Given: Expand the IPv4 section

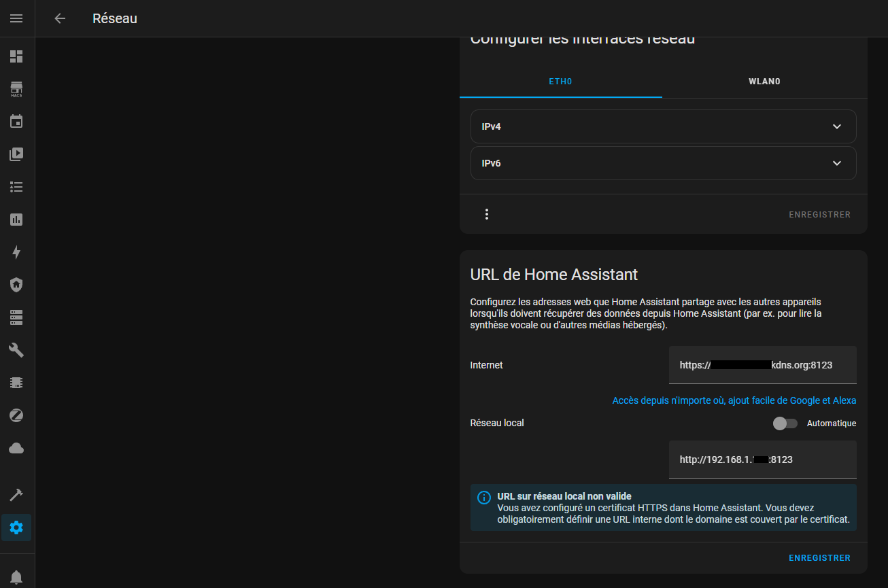Looking at the screenshot, I should pos(663,126).
